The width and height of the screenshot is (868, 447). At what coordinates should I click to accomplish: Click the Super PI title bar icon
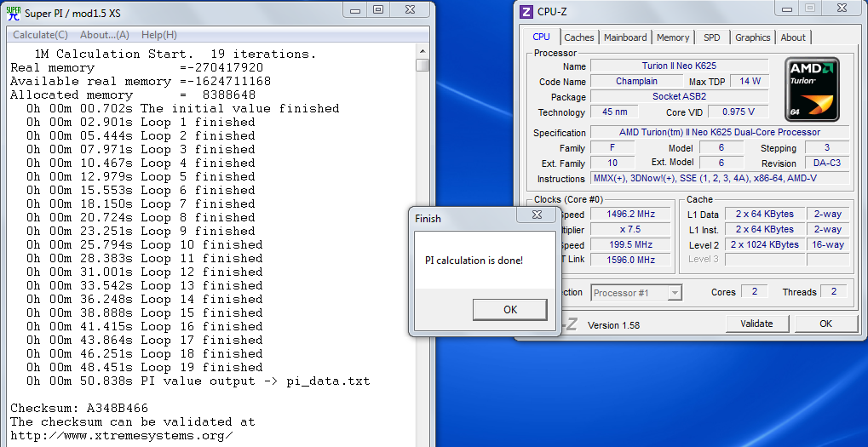[x=13, y=12]
